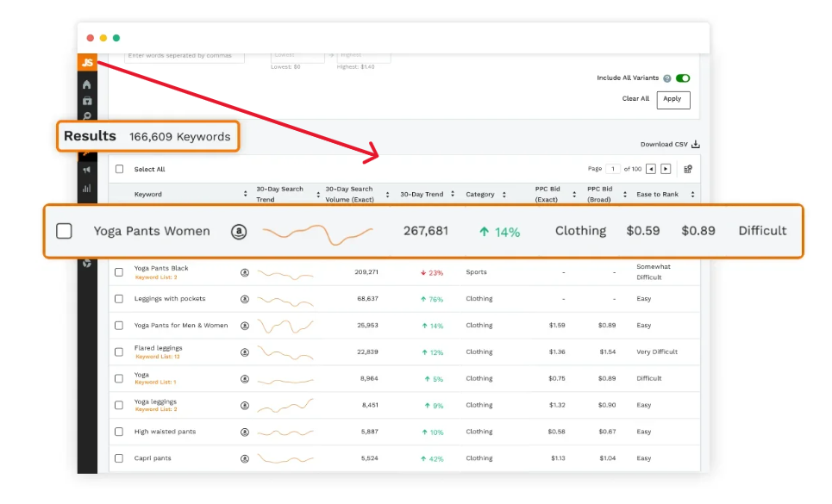Sort by 30-Day Search Volume (Exact) arrows

387,195
